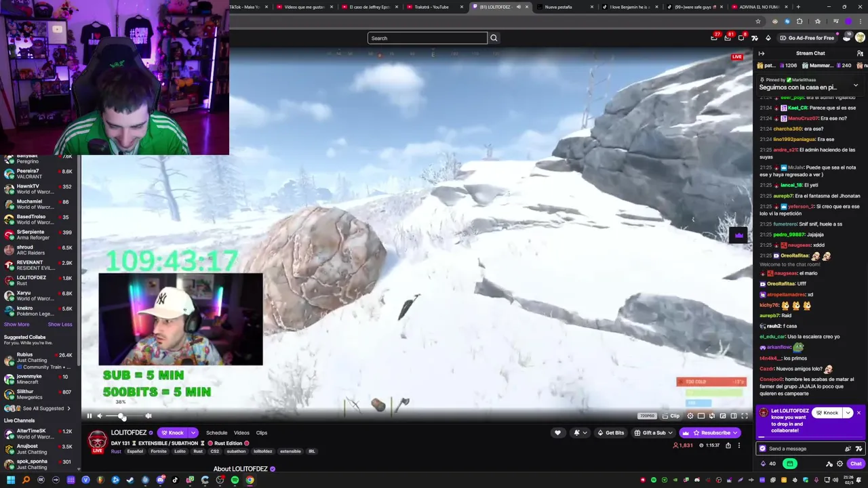This screenshot has height=488, width=868.
Task: Create a Clip of the stream
Action: [x=671, y=416]
